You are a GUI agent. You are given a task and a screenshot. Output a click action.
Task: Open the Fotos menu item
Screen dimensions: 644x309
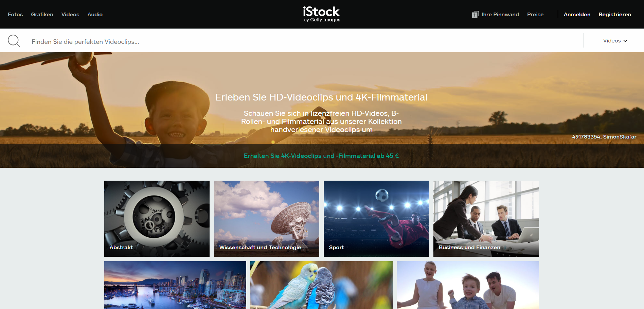click(x=15, y=14)
